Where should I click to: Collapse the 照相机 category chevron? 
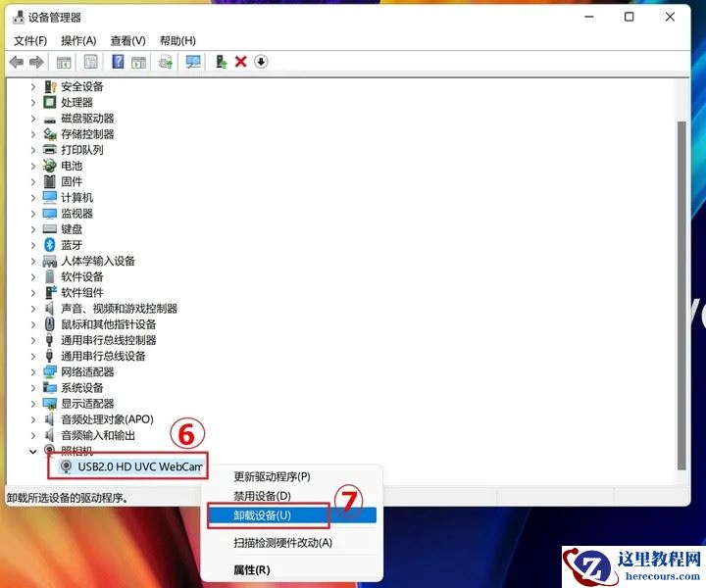click(33, 451)
